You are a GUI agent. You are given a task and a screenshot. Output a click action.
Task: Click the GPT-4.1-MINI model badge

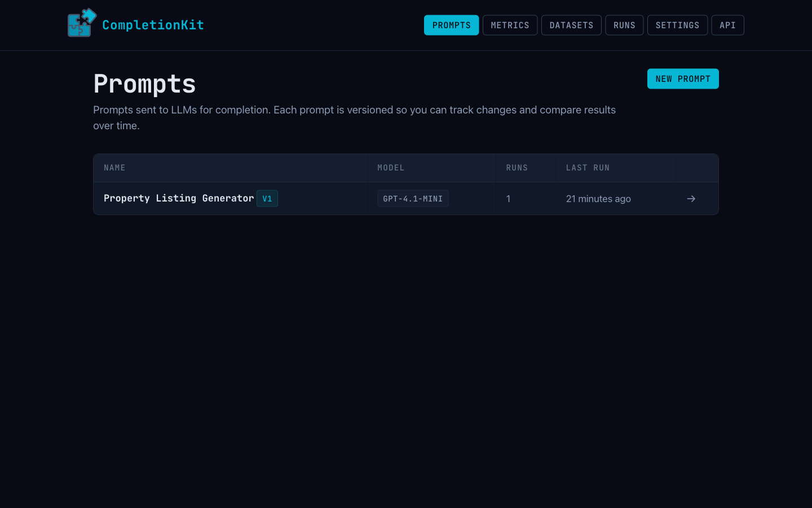[x=413, y=199]
